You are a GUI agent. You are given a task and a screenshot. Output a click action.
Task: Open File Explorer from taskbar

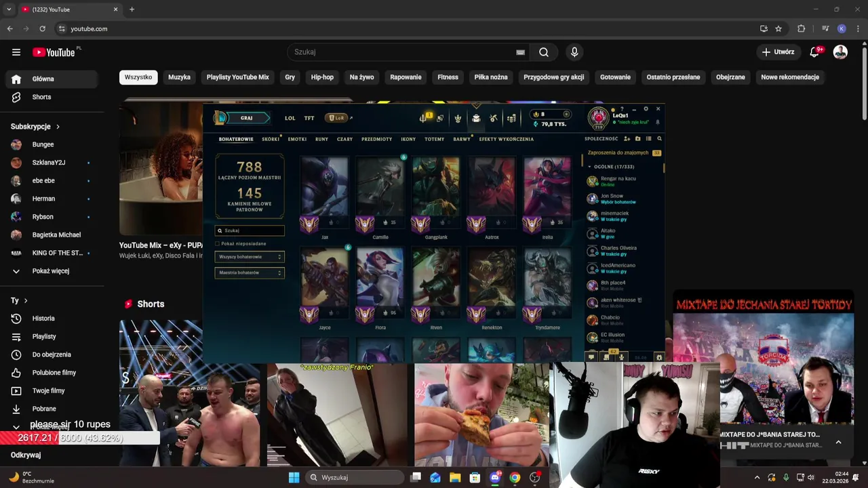[x=455, y=477]
